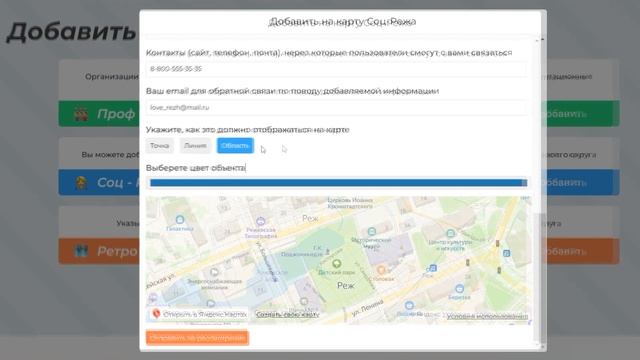Click the cut-off orange Добавить button at right

click(583, 251)
